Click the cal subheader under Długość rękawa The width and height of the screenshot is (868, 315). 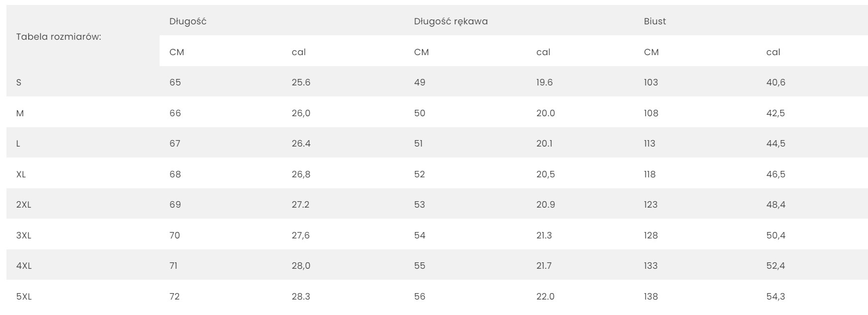(543, 52)
